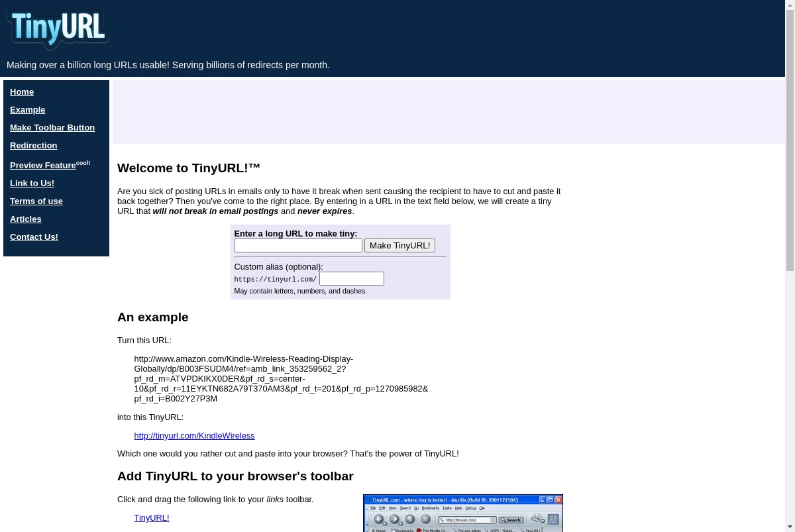Click the 'https://tinyurl.com/' prefix text
Screen dimensions: 795x532
(276, 280)
